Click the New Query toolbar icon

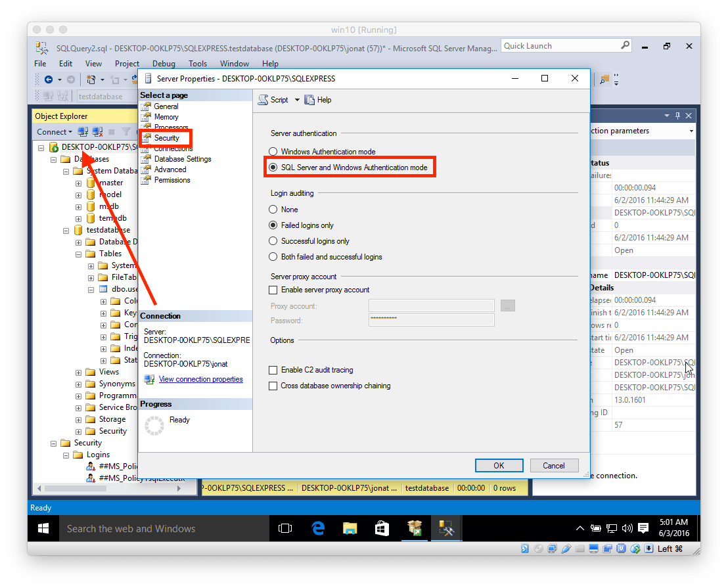click(91, 79)
